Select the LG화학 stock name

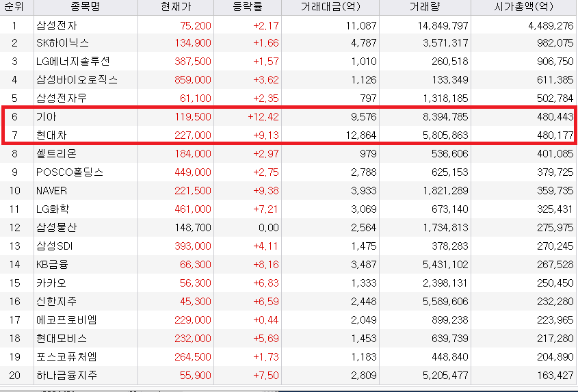(53, 209)
